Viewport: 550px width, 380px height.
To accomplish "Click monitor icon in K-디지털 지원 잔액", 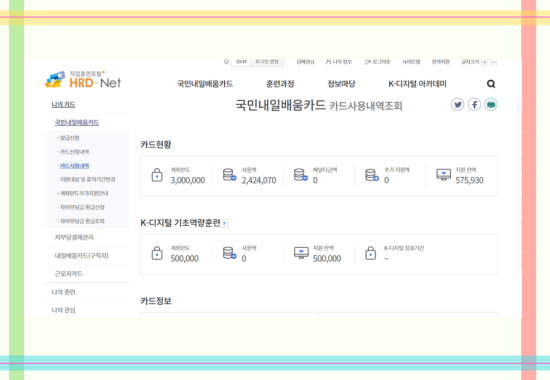I will click(x=301, y=253).
